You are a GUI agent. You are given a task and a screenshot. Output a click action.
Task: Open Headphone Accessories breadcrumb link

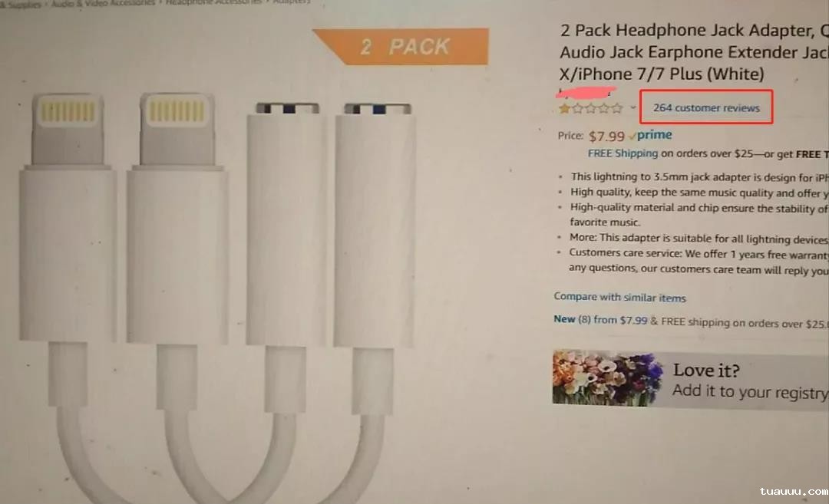point(213,2)
